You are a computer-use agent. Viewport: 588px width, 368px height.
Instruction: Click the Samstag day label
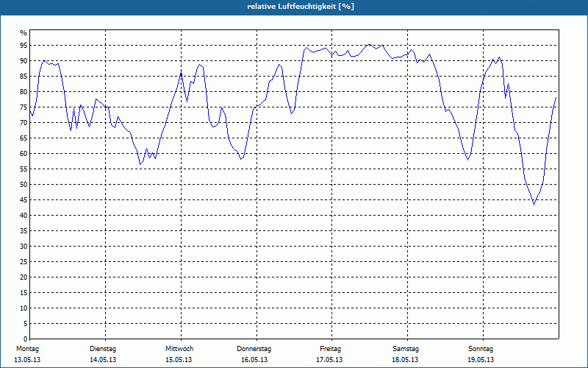tap(406, 349)
